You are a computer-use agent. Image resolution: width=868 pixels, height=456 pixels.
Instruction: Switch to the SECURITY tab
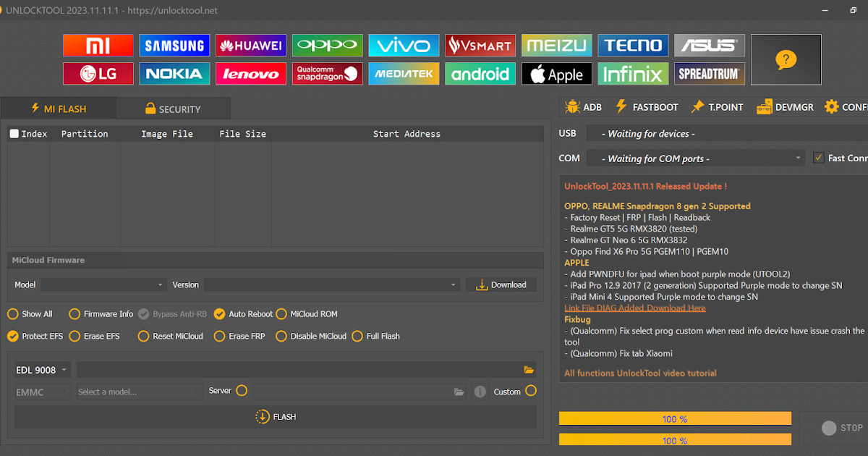[x=173, y=109]
